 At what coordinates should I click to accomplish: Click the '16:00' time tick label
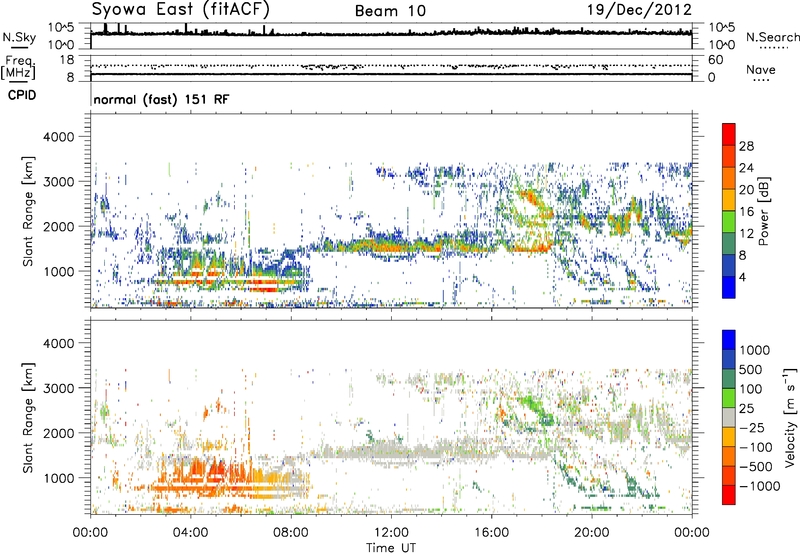pos(491,533)
